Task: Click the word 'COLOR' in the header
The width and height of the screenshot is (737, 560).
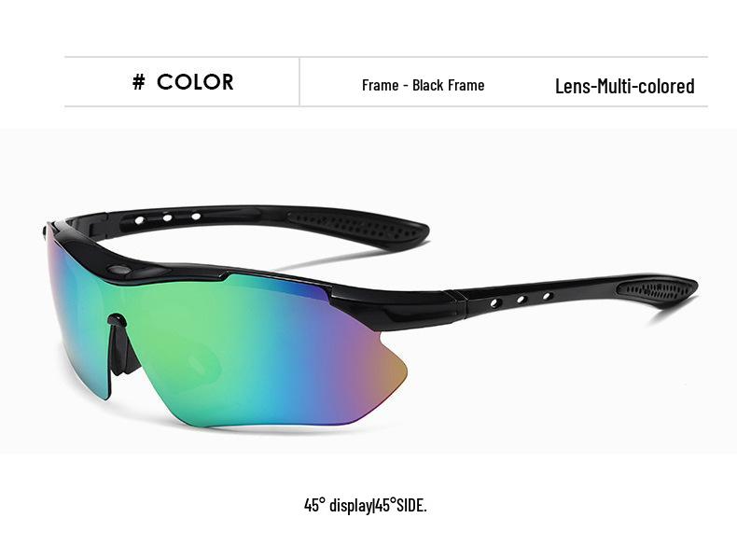Action: click(195, 82)
